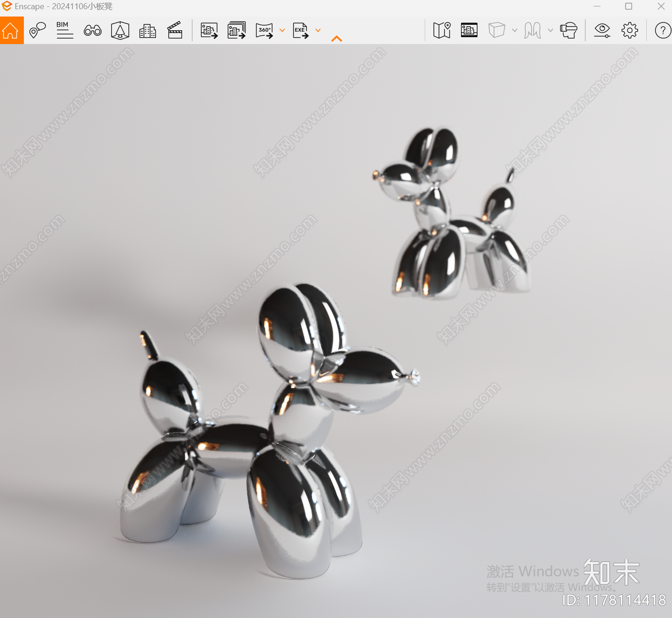Export standalone EXE file
Screen dimensions: 672x618
301,31
